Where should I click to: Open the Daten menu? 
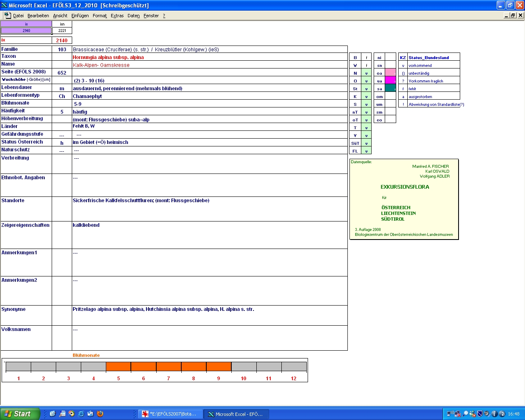(133, 16)
